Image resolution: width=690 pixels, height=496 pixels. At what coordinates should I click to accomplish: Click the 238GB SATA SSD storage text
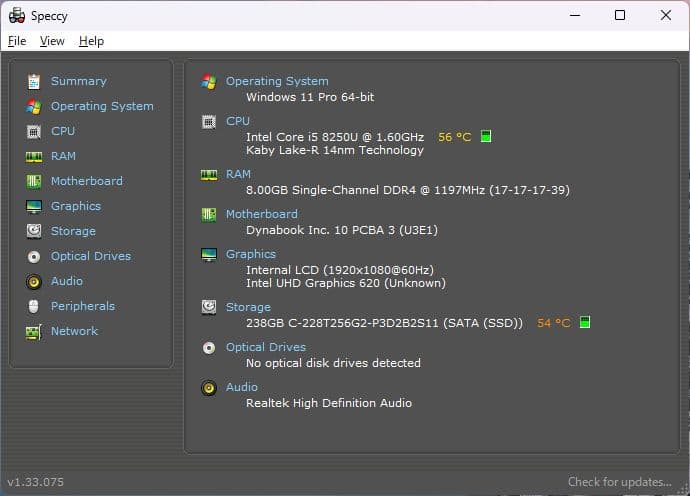pyautogui.click(x=385, y=323)
